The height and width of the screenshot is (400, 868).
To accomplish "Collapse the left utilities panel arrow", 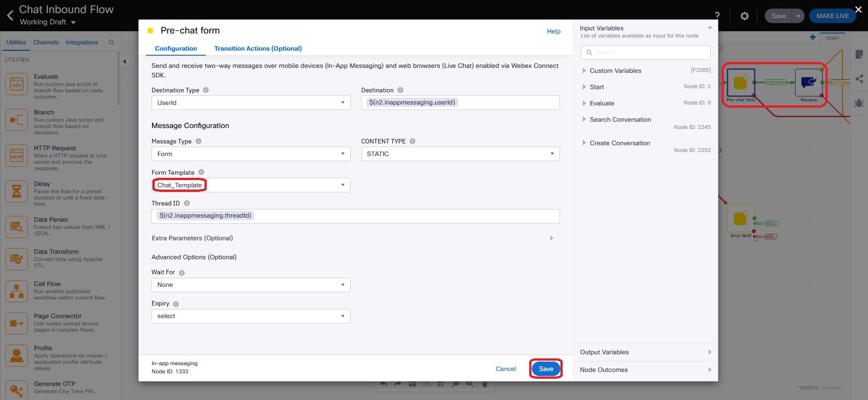I will 124,62.
